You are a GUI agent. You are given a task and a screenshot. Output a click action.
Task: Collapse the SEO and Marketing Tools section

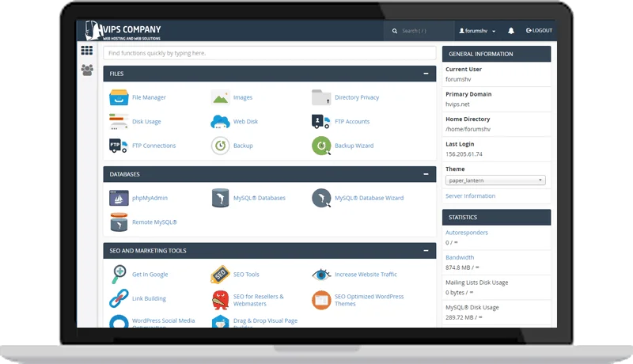(x=426, y=251)
